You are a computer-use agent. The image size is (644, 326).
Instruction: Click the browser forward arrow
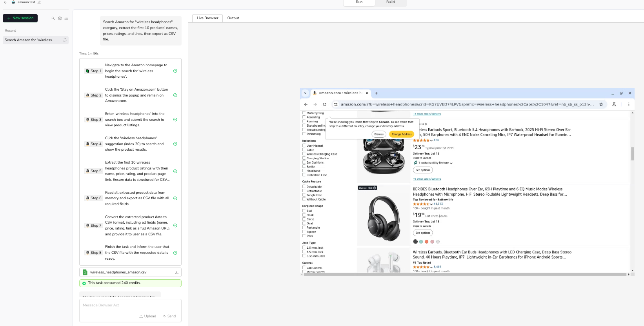[x=315, y=104]
